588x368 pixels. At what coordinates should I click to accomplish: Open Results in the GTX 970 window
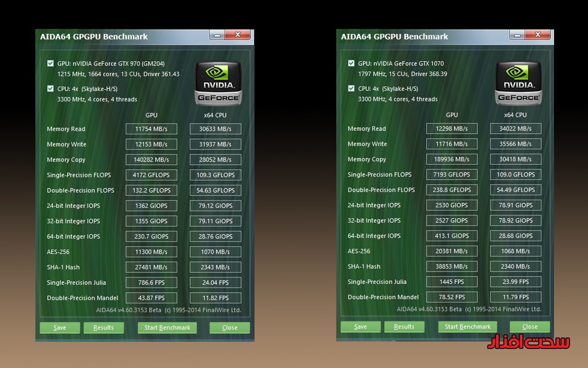pyautogui.click(x=103, y=328)
